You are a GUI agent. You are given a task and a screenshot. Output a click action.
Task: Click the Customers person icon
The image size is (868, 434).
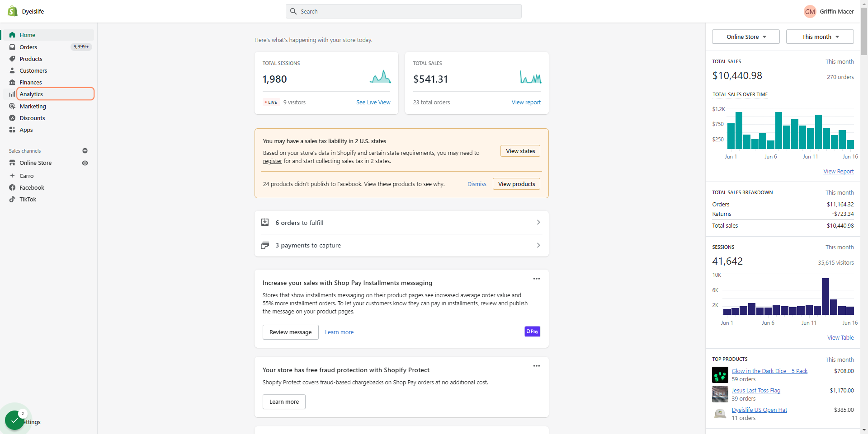point(12,70)
